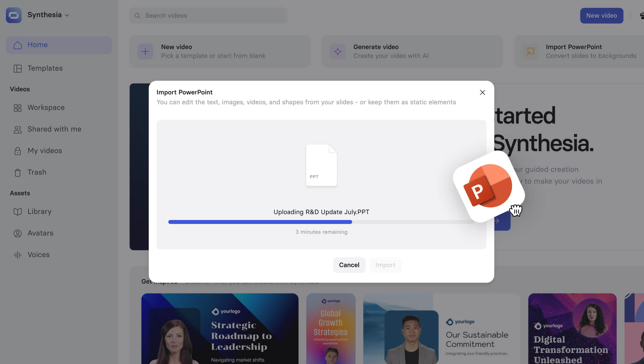Click the Templates grid icon
The width and height of the screenshot is (644, 364).
17,69
